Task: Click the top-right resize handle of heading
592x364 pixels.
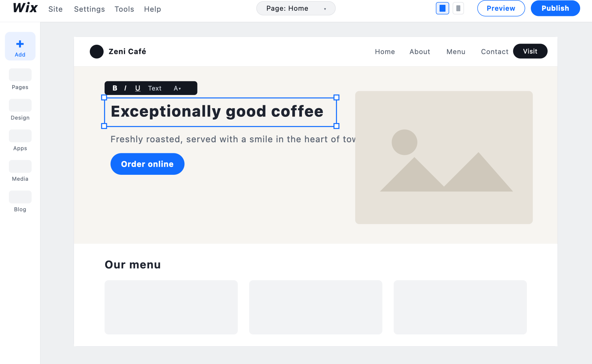Action: pyautogui.click(x=336, y=98)
